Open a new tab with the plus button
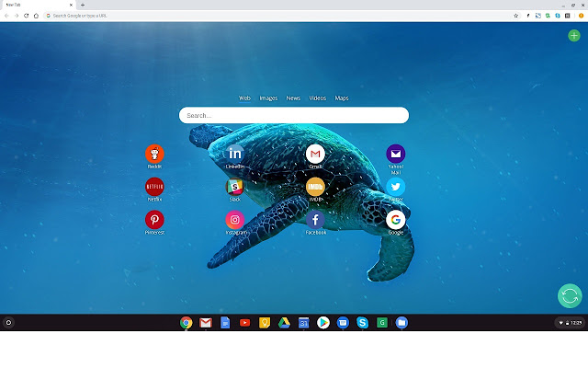Screen dimensions: 588x368 pyautogui.click(x=83, y=5)
